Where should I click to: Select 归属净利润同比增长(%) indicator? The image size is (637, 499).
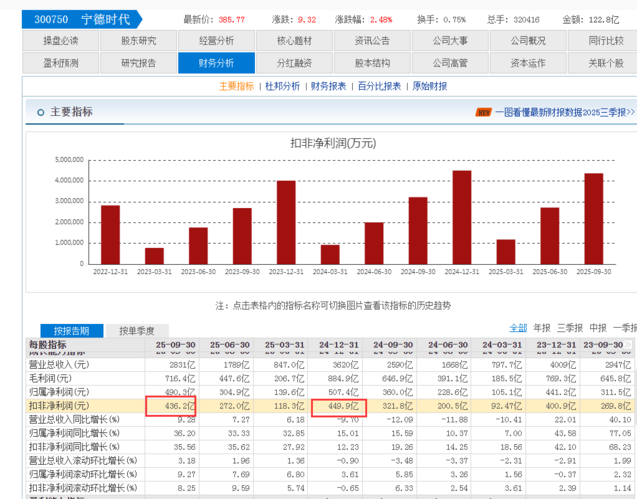coord(74,433)
